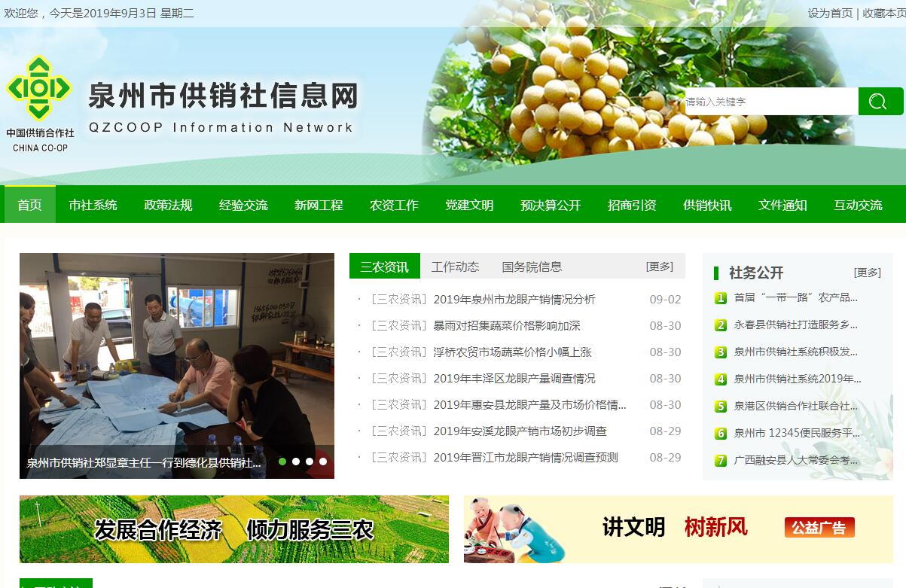Open the 经验交流 navigation item
The width and height of the screenshot is (906, 588).
click(243, 205)
